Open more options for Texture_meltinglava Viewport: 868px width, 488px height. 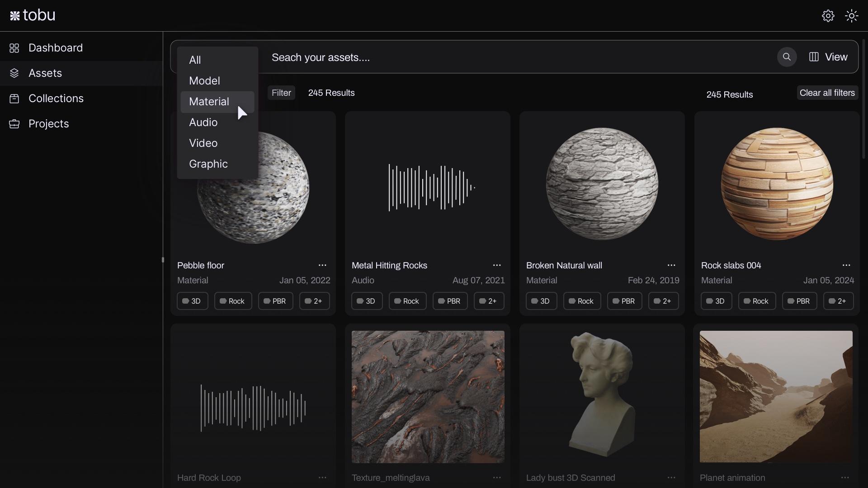tap(497, 478)
